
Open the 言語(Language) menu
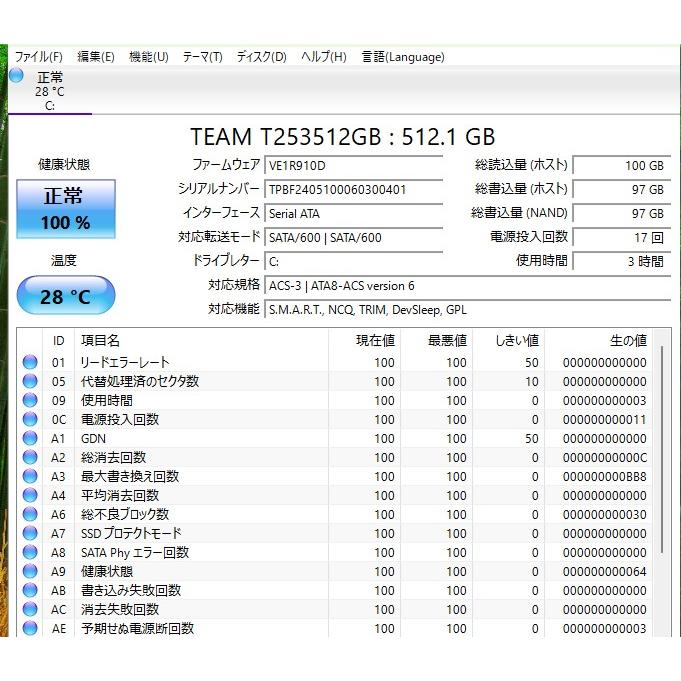[x=402, y=57]
